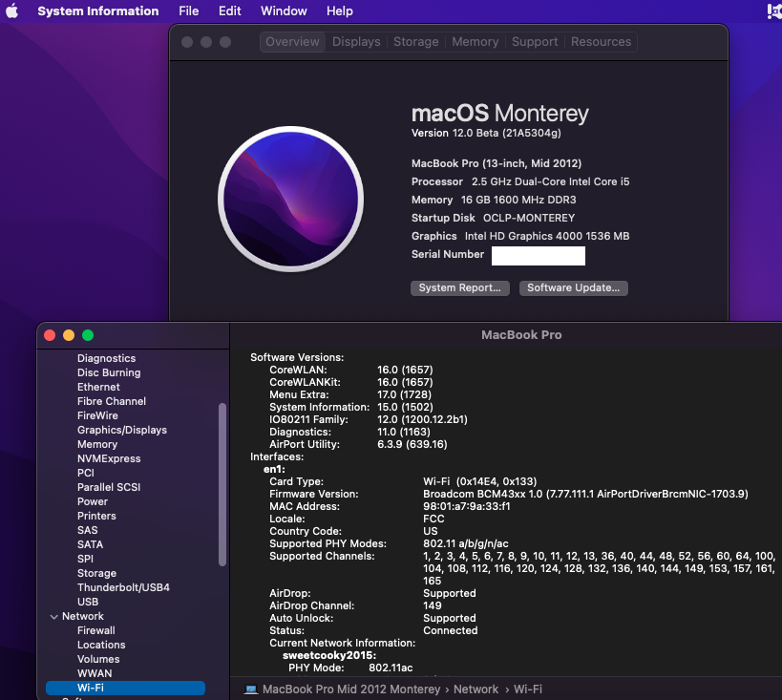Screen dimensions: 782x700
Task: Select Memory in the report sidebar
Action: click(97, 445)
